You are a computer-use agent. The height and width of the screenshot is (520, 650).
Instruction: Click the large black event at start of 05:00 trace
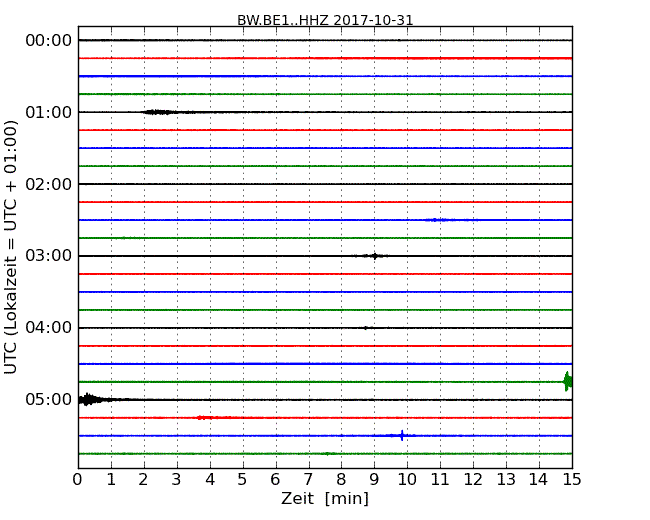pos(93,399)
